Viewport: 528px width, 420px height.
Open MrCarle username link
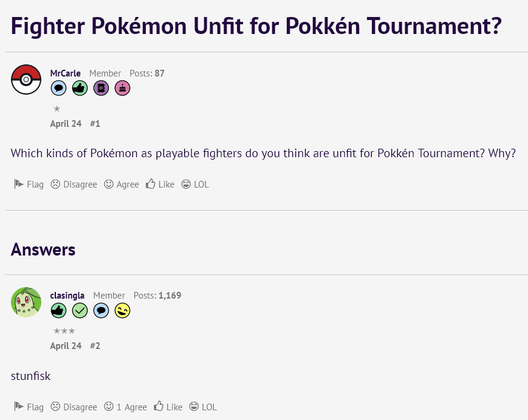pos(66,73)
